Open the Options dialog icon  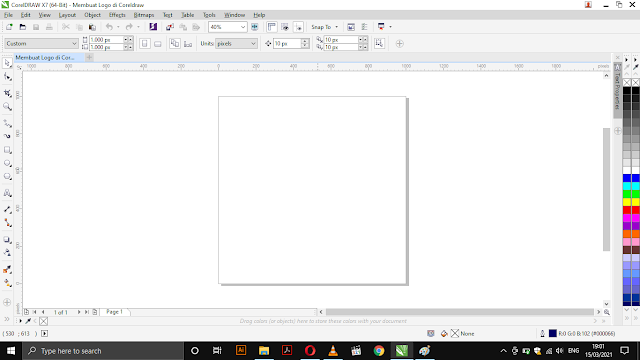pyautogui.click(x=364, y=27)
